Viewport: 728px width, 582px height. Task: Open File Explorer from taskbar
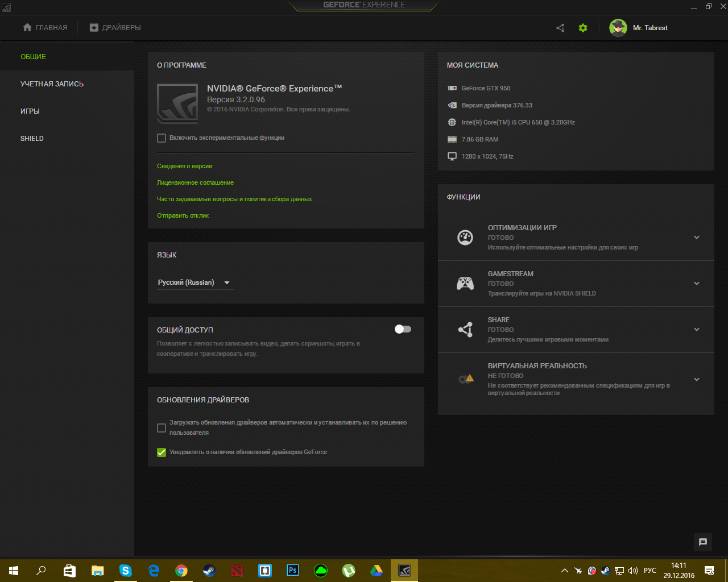click(98, 571)
